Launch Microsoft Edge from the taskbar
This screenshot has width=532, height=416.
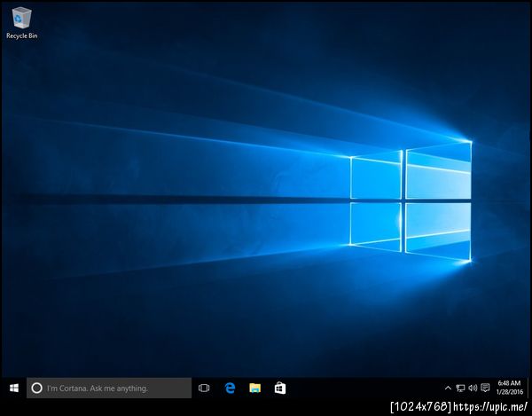[230, 388]
